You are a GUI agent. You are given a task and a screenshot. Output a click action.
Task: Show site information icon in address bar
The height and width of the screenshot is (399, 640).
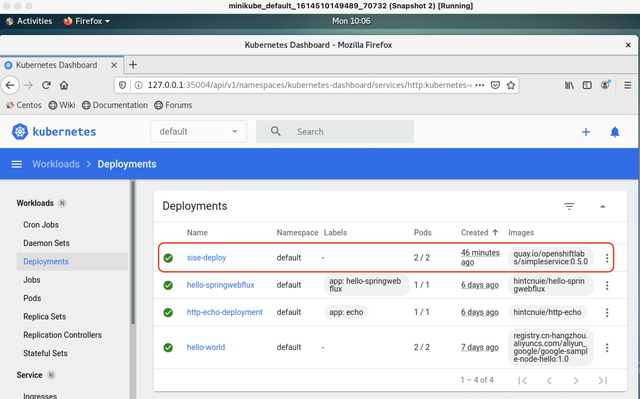138,85
